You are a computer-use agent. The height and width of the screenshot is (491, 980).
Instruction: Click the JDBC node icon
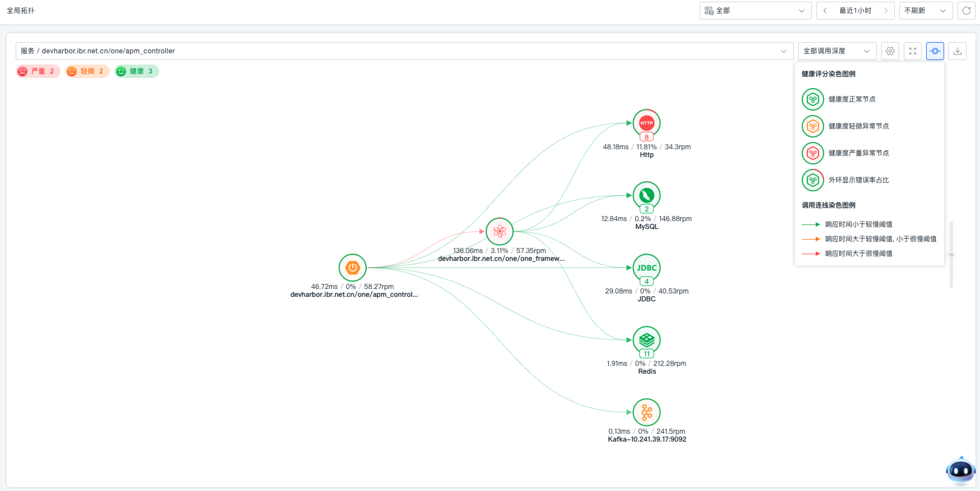(x=646, y=268)
